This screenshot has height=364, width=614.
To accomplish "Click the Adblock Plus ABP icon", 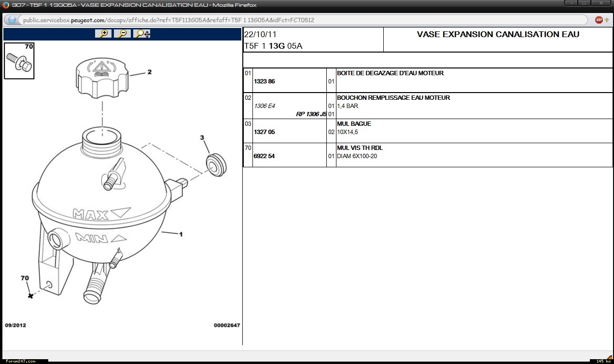I will pyautogui.click(x=599, y=20).
